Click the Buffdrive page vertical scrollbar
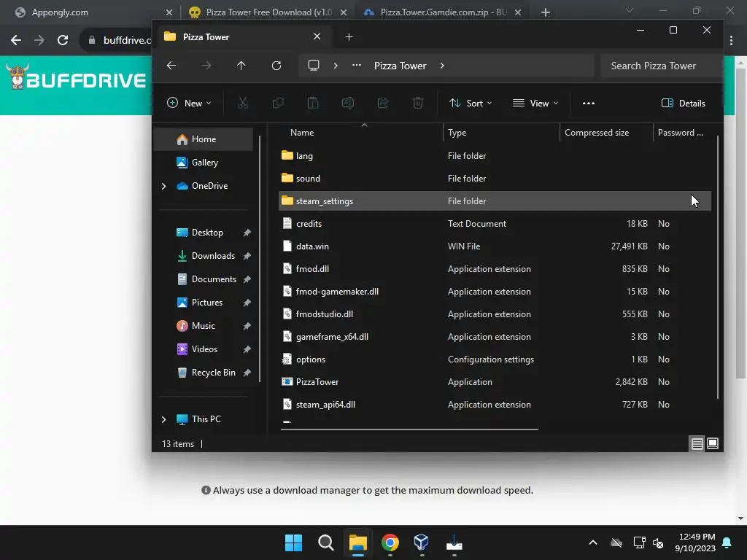 pos(740,224)
